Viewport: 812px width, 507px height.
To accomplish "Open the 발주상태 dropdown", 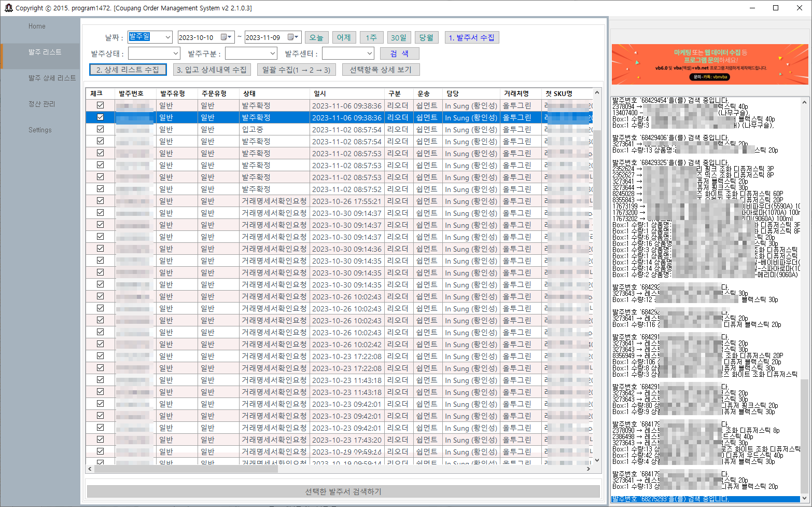I will (154, 53).
